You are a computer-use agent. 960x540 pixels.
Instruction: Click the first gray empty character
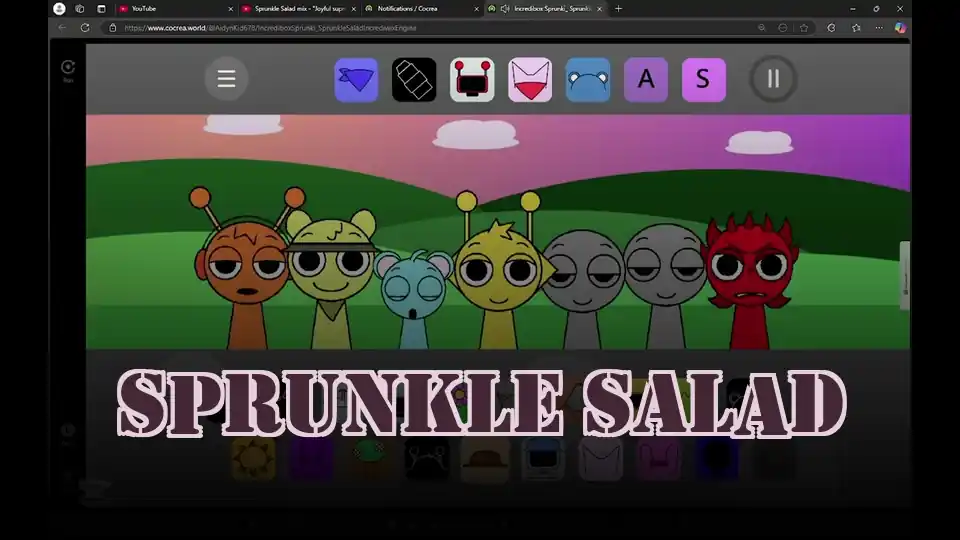click(x=582, y=288)
